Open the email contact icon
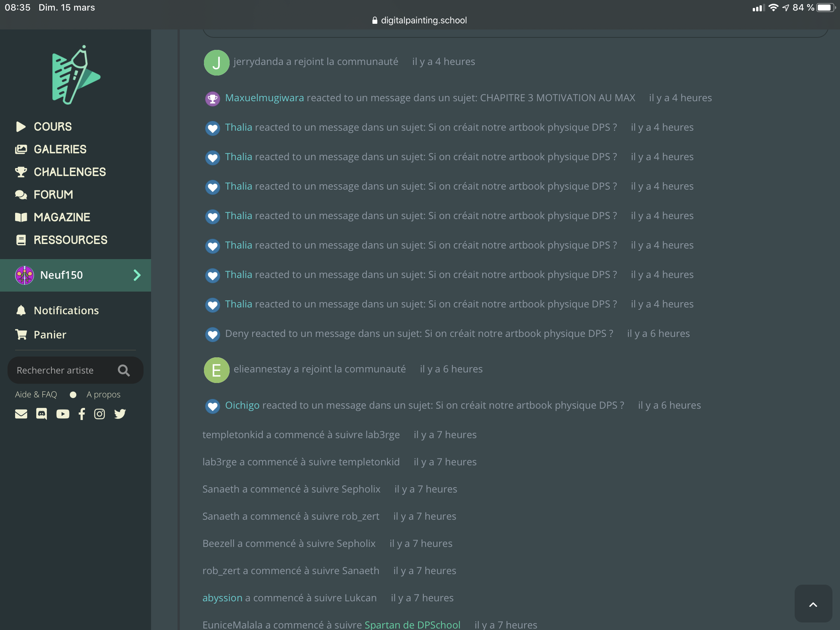840x630 pixels. 21,414
